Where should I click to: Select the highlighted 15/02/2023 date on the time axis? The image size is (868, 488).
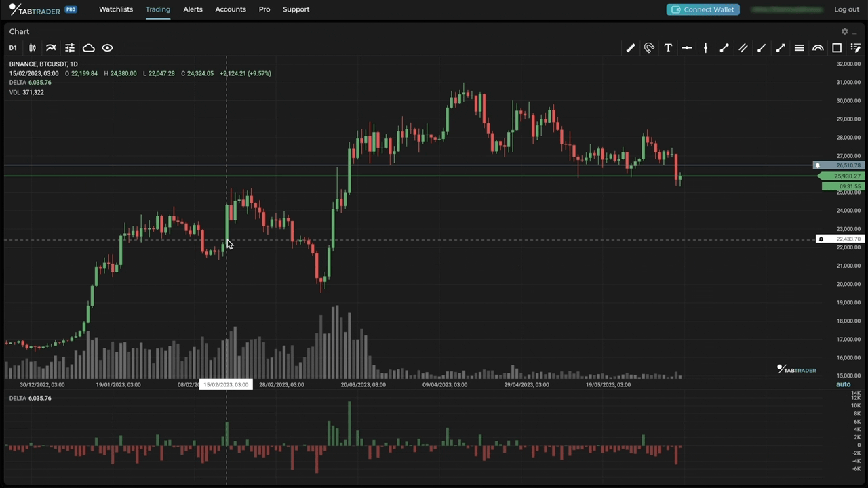pyautogui.click(x=226, y=384)
